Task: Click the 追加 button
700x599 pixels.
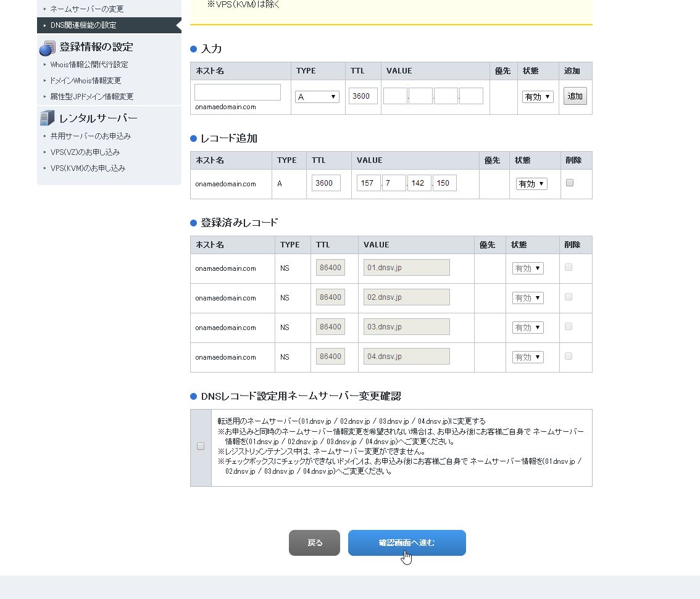Action: (x=575, y=96)
